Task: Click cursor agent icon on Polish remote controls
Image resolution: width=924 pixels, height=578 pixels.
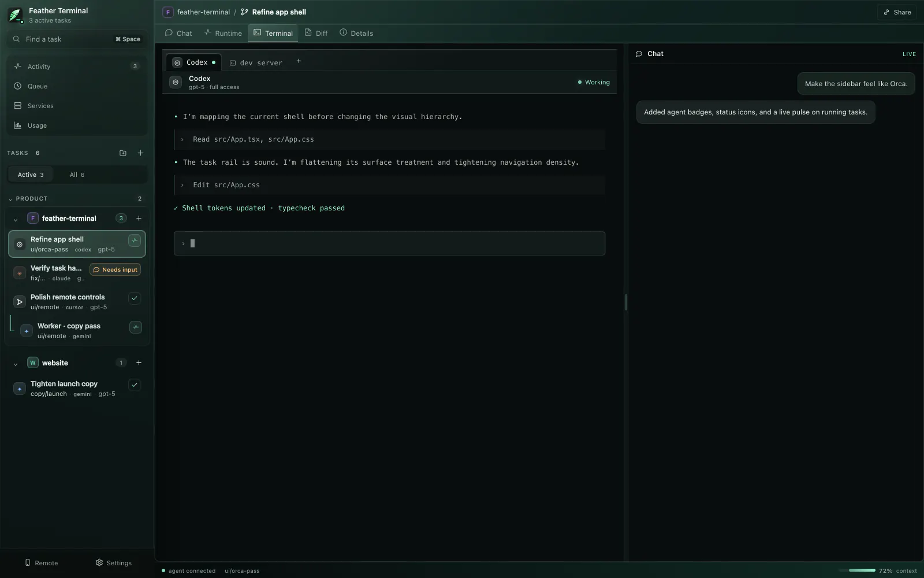Action: [x=20, y=302]
